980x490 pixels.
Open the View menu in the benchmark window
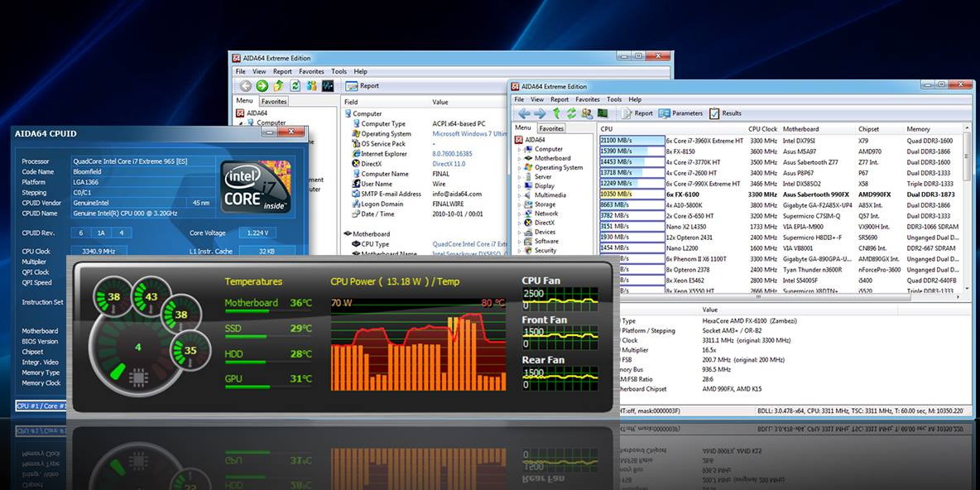coord(537,99)
